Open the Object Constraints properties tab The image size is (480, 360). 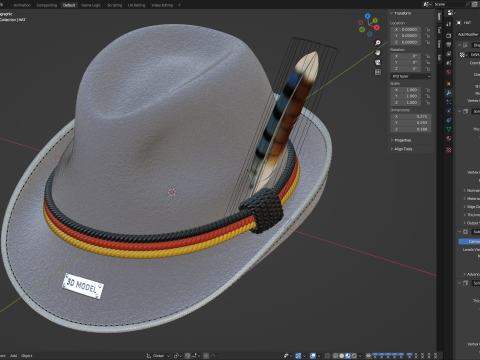click(x=449, y=120)
